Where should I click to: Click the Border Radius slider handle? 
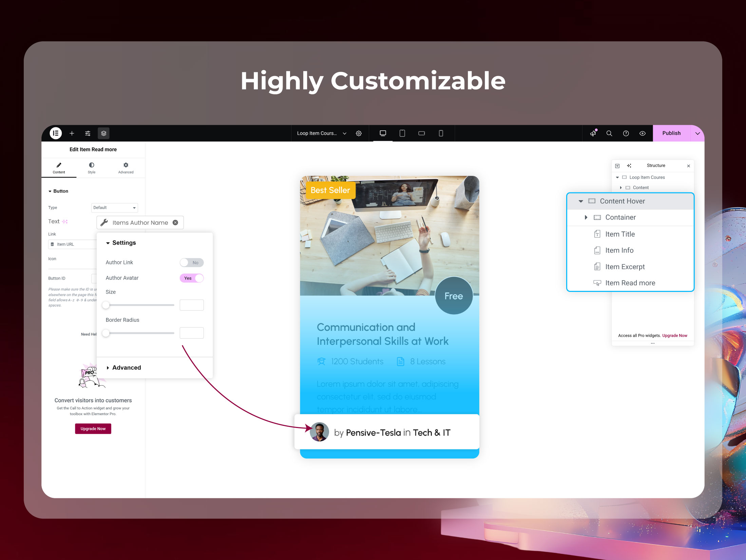click(106, 333)
